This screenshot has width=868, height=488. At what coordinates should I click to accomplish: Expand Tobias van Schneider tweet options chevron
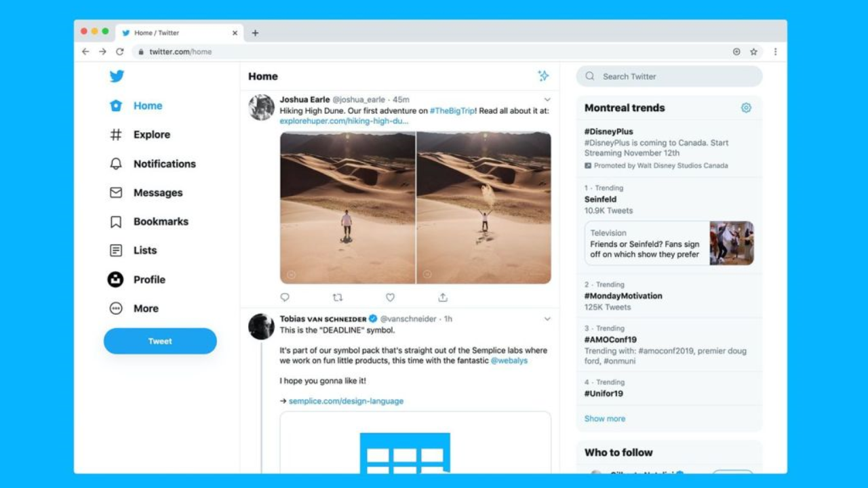pyautogui.click(x=547, y=319)
